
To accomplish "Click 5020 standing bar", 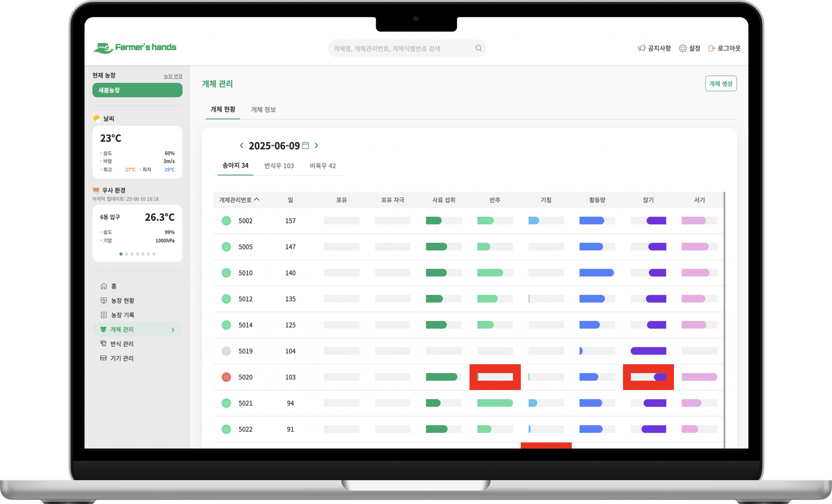I will coord(699,377).
